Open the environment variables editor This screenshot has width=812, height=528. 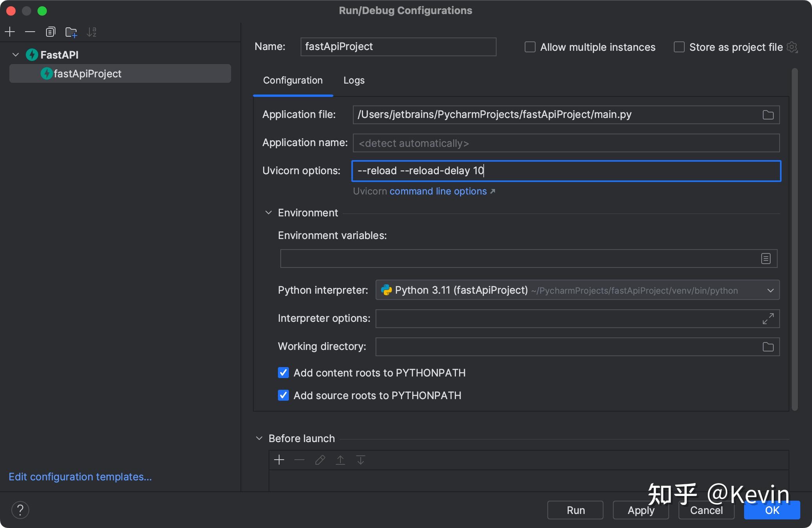click(766, 258)
